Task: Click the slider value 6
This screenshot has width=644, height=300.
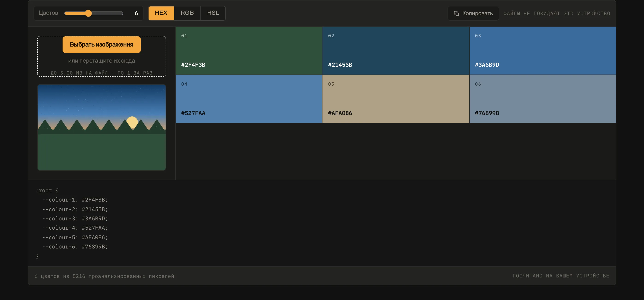Action: (x=136, y=13)
